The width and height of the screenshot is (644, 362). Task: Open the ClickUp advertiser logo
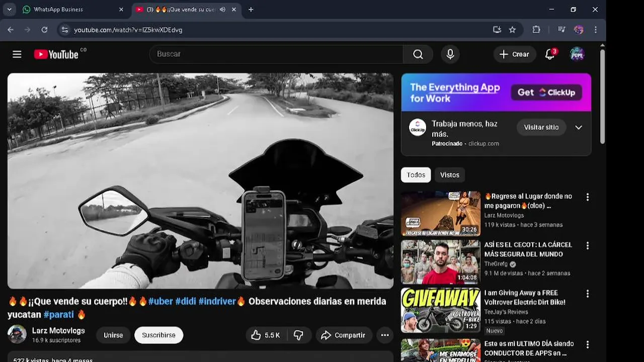pos(418,128)
